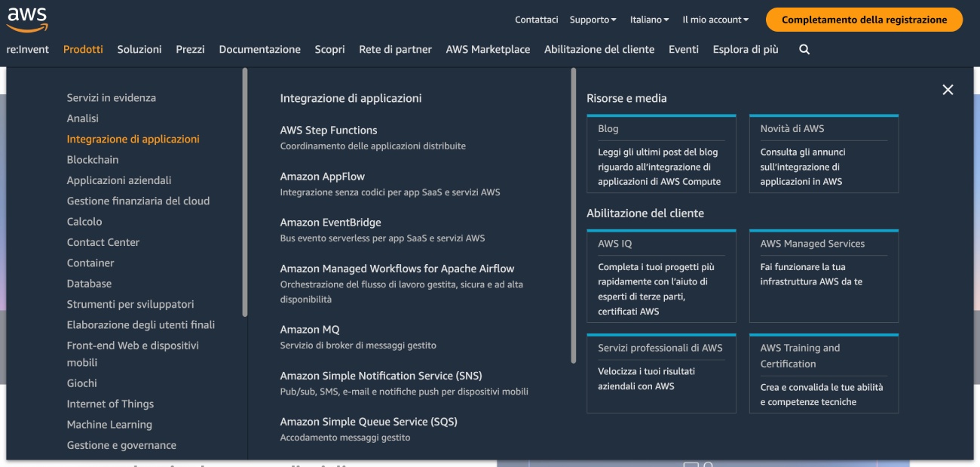The image size is (980, 467).
Task: Open Amazon AppFlow
Action: pyautogui.click(x=323, y=177)
